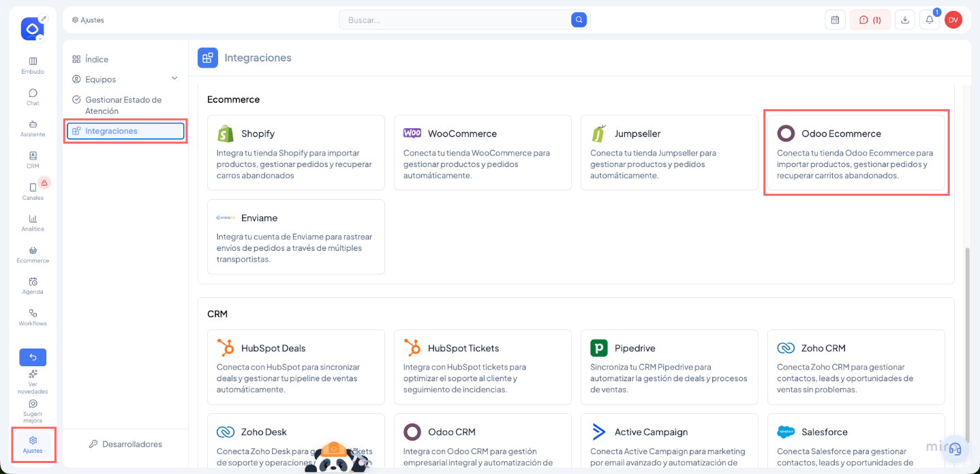Open the DV user avatar menu
Screen dimensions: 980x474
[x=953, y=20]
